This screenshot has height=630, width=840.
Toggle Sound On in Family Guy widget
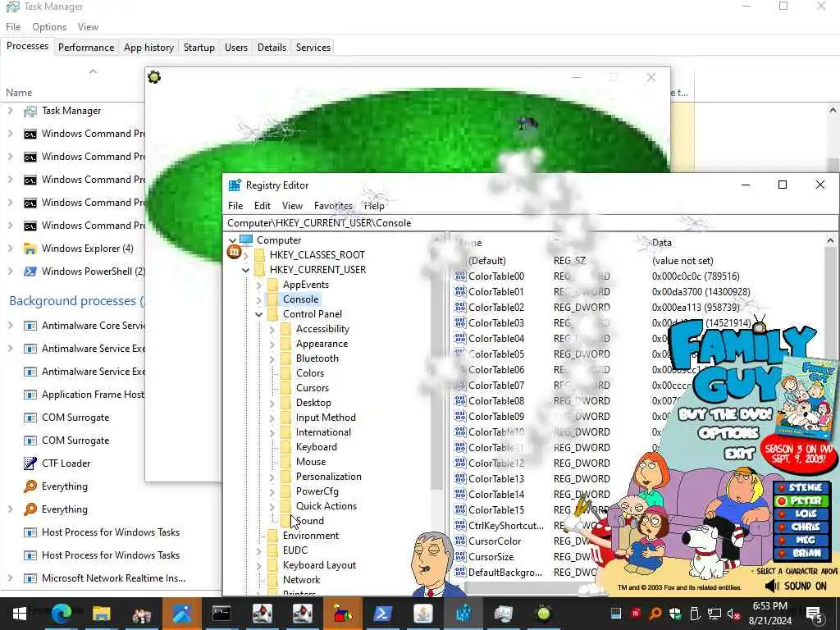tap(796, 586)
